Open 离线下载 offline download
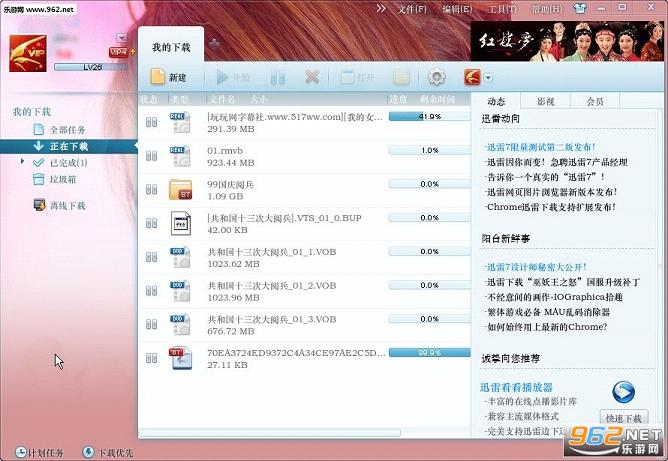 click(x=59, y=205)
